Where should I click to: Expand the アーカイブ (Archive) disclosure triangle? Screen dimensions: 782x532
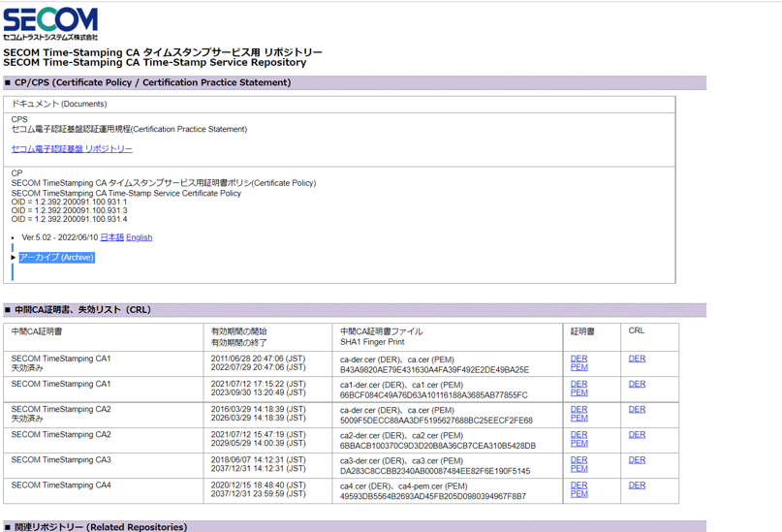coord(14,257)
